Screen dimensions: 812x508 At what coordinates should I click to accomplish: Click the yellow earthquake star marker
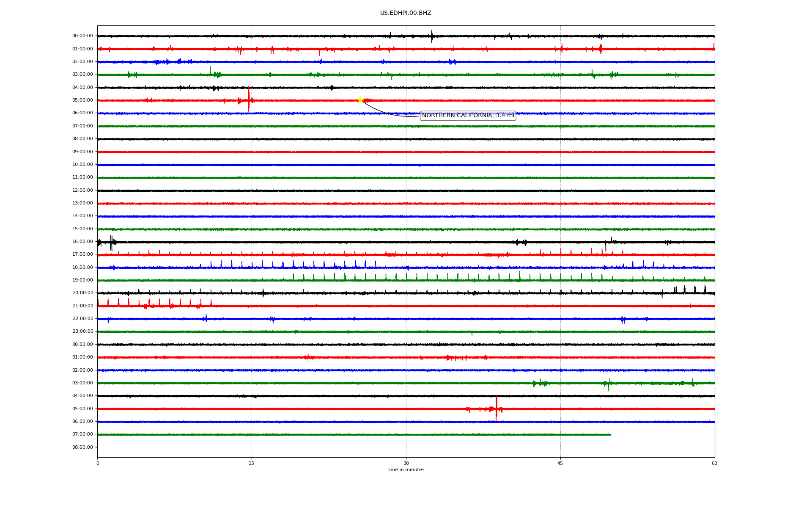pos(360,100)
